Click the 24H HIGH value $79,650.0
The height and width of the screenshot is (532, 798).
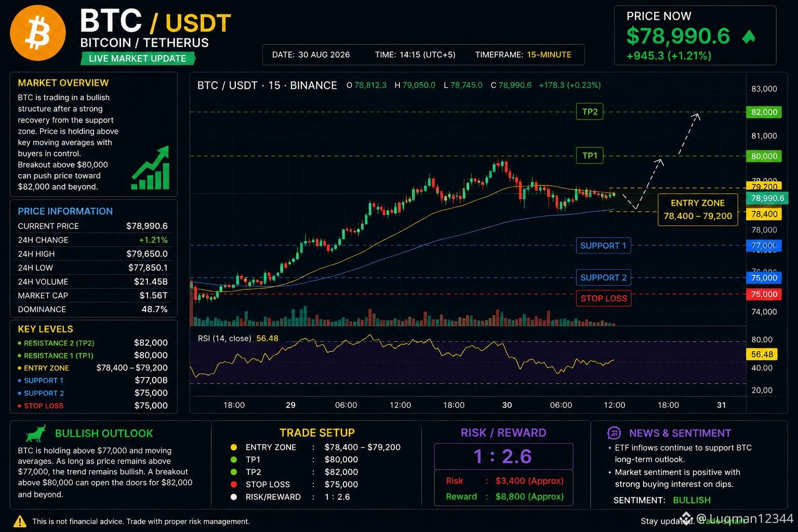coord(147,254)
